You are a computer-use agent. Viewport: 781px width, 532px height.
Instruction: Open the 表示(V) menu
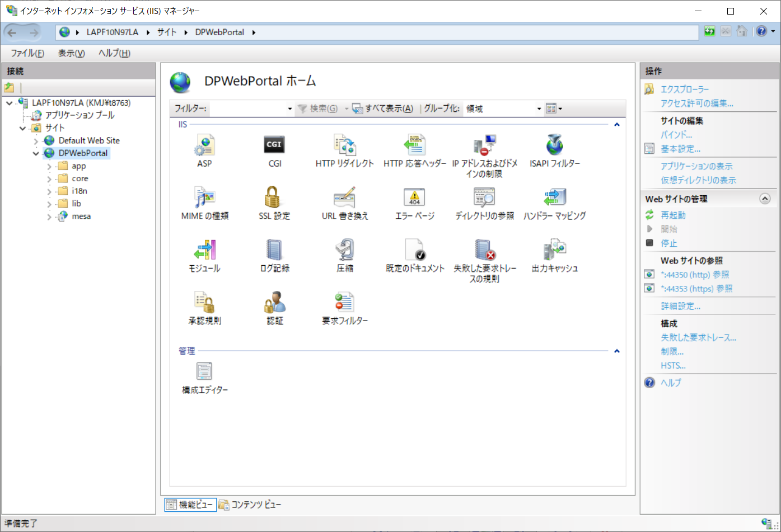71,53
